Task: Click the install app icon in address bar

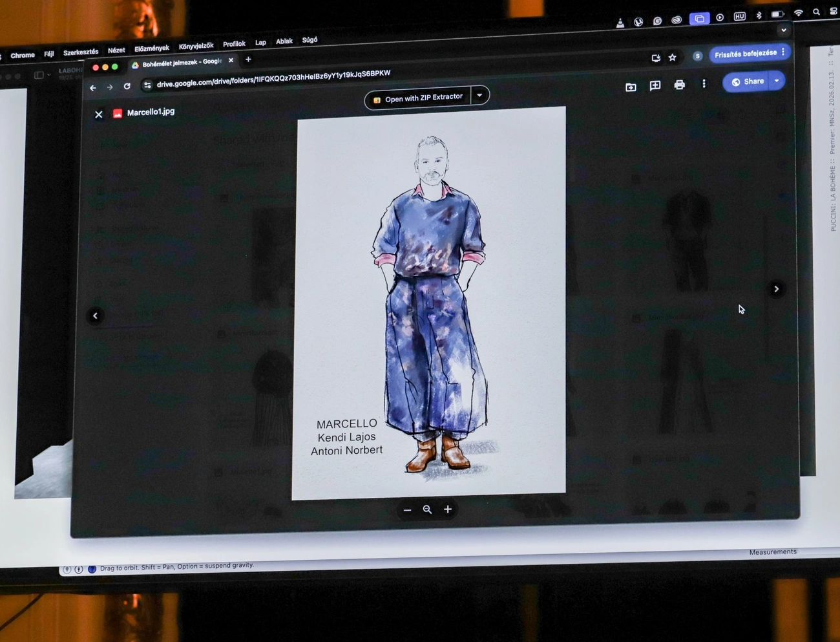Action: [x=656, y=58]
